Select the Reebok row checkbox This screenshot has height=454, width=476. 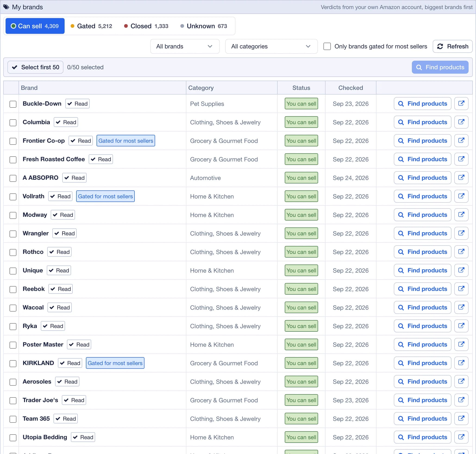[13, 290]
